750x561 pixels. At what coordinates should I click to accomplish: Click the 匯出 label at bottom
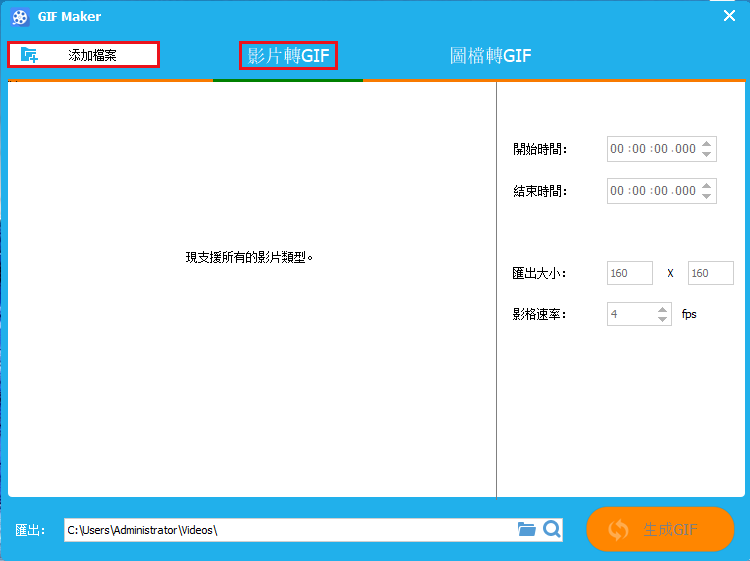pos(30,530)
